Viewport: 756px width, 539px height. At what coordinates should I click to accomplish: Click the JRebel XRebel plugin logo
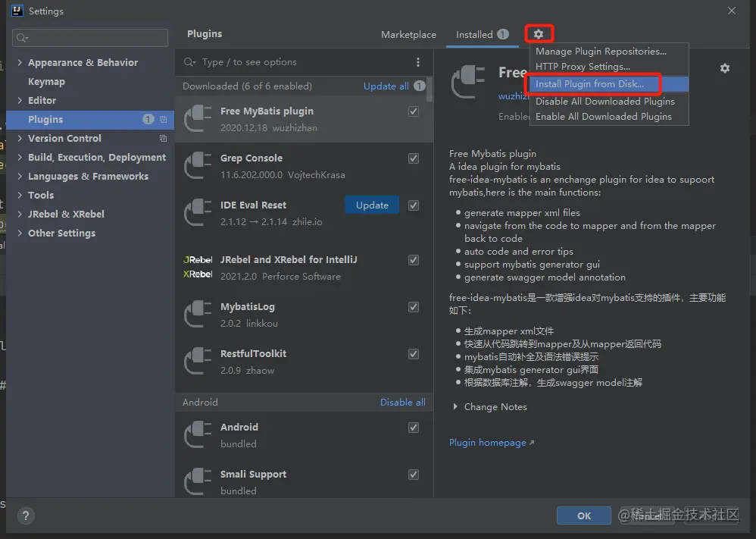198,267
